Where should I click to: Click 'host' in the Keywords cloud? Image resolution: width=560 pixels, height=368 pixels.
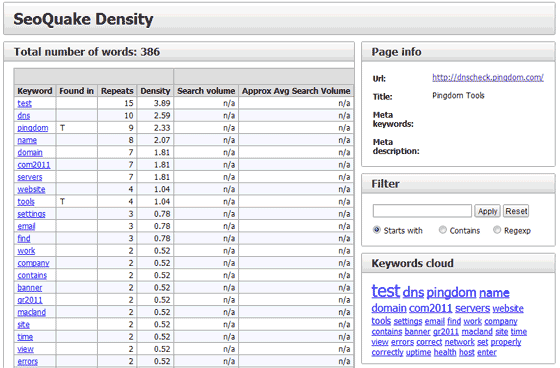click(467, 352)
